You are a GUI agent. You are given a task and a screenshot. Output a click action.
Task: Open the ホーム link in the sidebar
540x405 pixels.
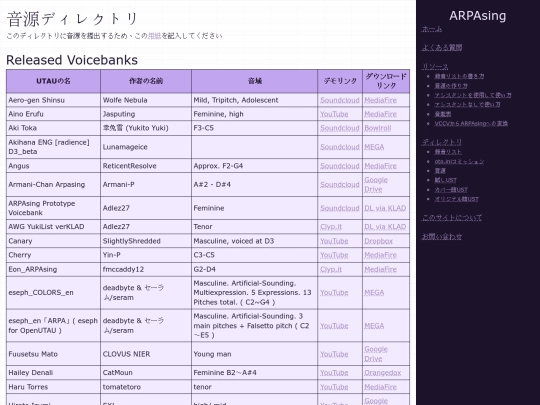[x=432, y=29]
